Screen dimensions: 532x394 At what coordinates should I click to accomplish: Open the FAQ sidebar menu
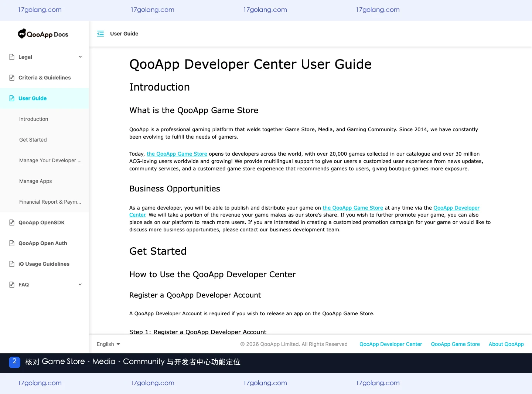point(44,285)
